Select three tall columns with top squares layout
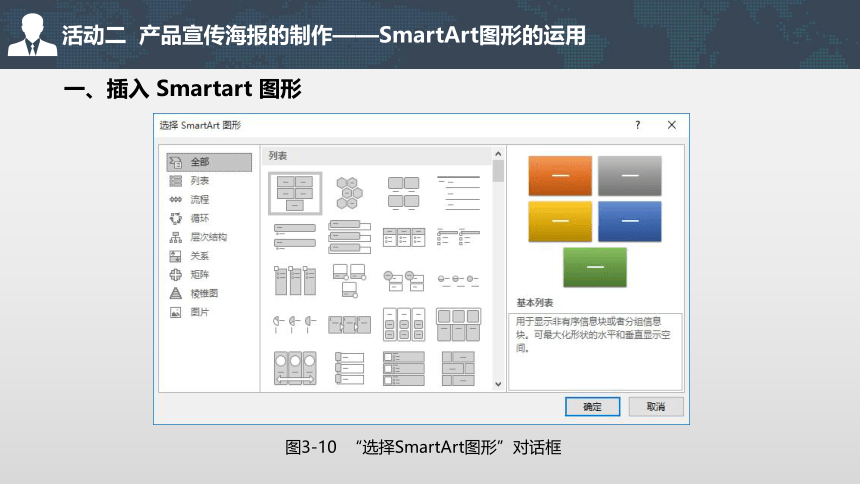Viewport: 860px width, 484px height. (295, 280)
